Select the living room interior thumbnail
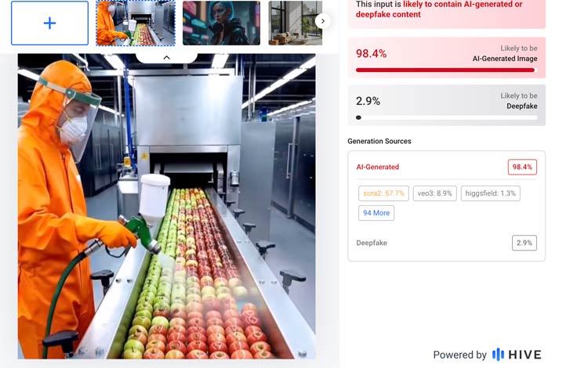 tap(295, 23)
